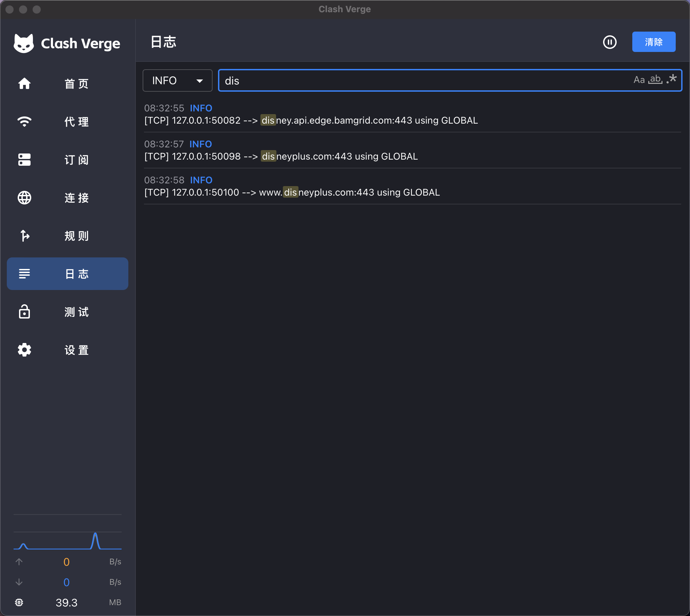Open rules via the branching arrow icon

(24, 236)
